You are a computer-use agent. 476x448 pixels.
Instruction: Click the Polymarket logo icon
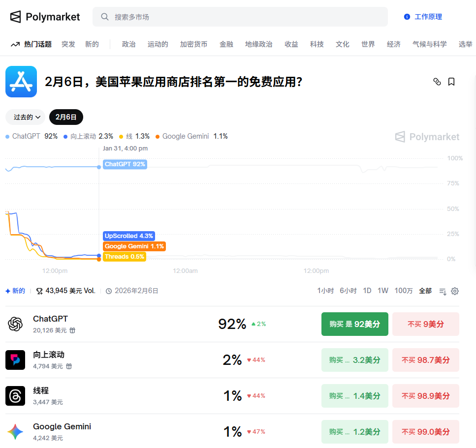pos(16,17)
